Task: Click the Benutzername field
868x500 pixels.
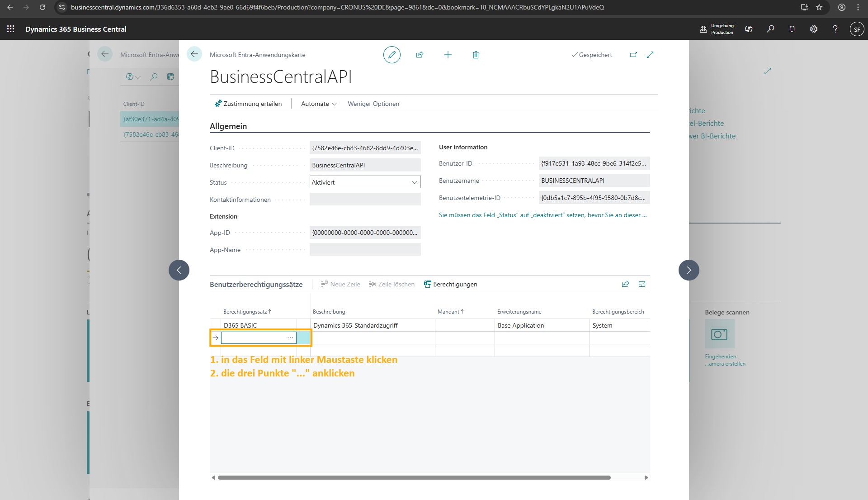Action: (x=594, y=181)
